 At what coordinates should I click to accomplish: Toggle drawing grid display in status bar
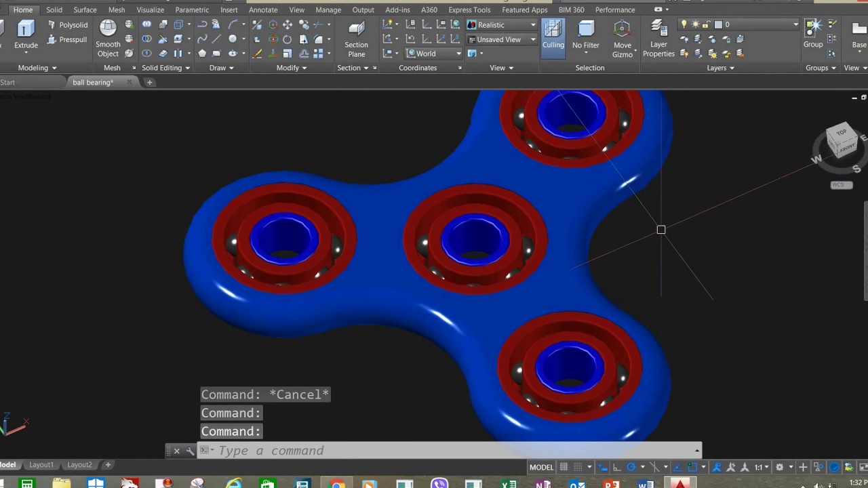(564, 467)
